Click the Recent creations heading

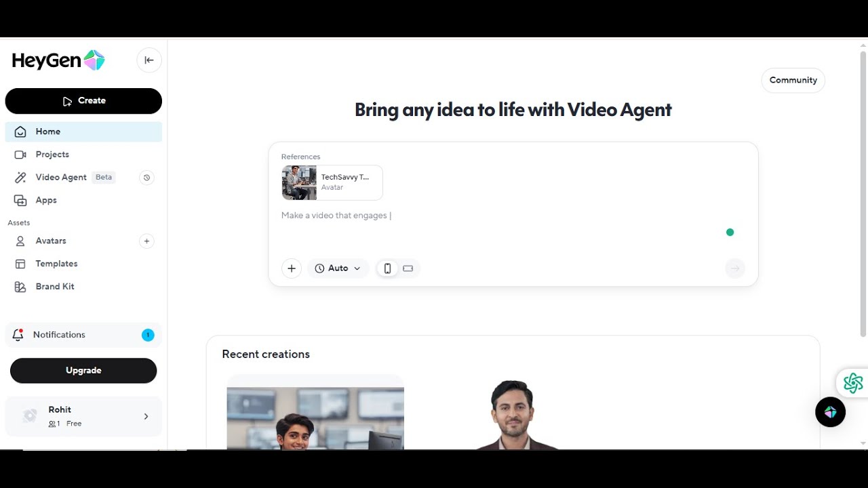[x=266, y=354]
